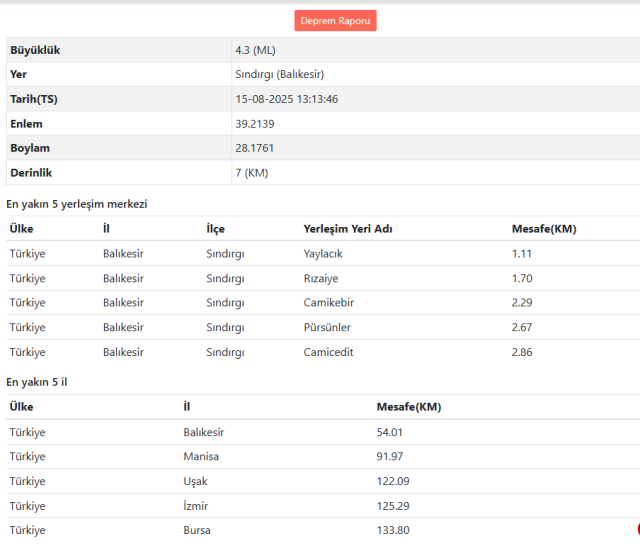Click the 'En yakın 5 il' heading
Screen dimensions: 640x550
(37, 382)
